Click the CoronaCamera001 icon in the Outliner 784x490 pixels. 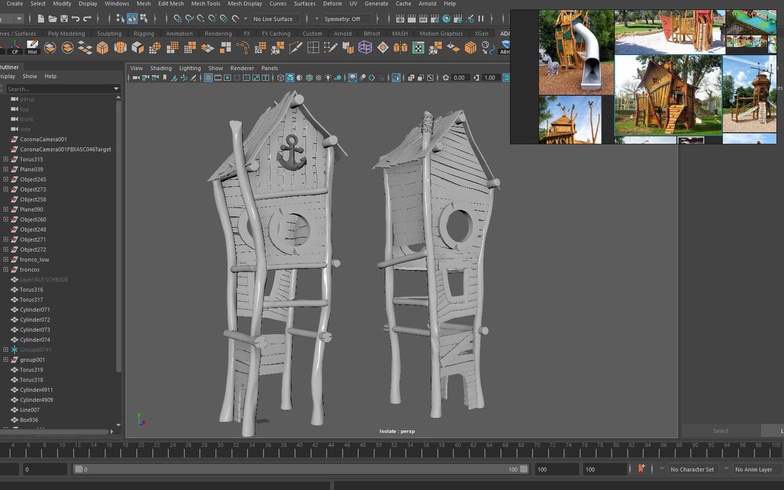pos(14,139)
